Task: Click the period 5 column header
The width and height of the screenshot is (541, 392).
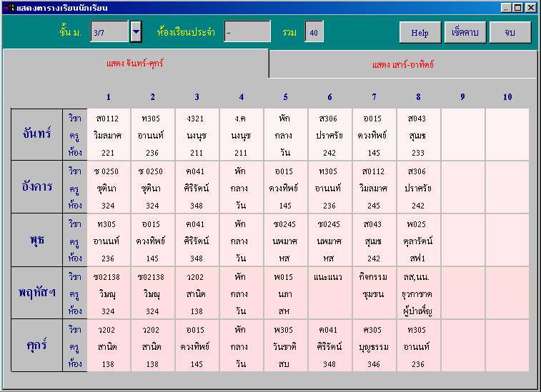Action: (x=285, y=97)
